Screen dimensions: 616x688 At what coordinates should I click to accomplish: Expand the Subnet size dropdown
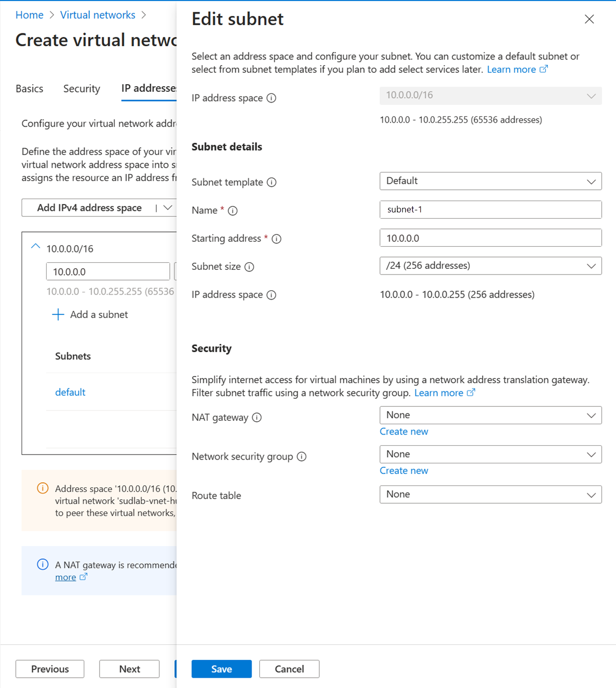tap(490, 266)
